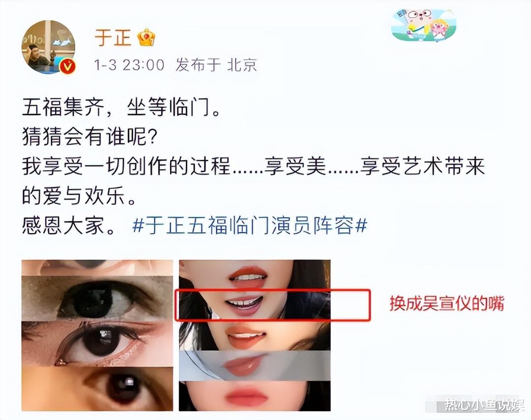Open the right lips collage image
Screen dimensions: 531x420
point(255,335)
